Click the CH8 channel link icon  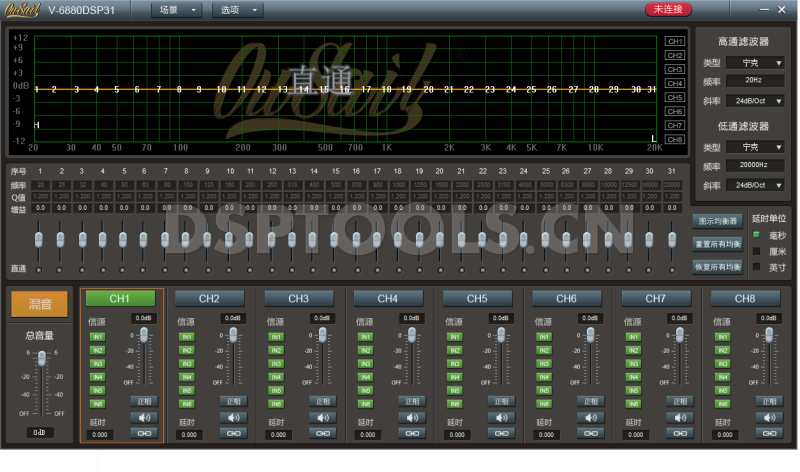(769, 433)
